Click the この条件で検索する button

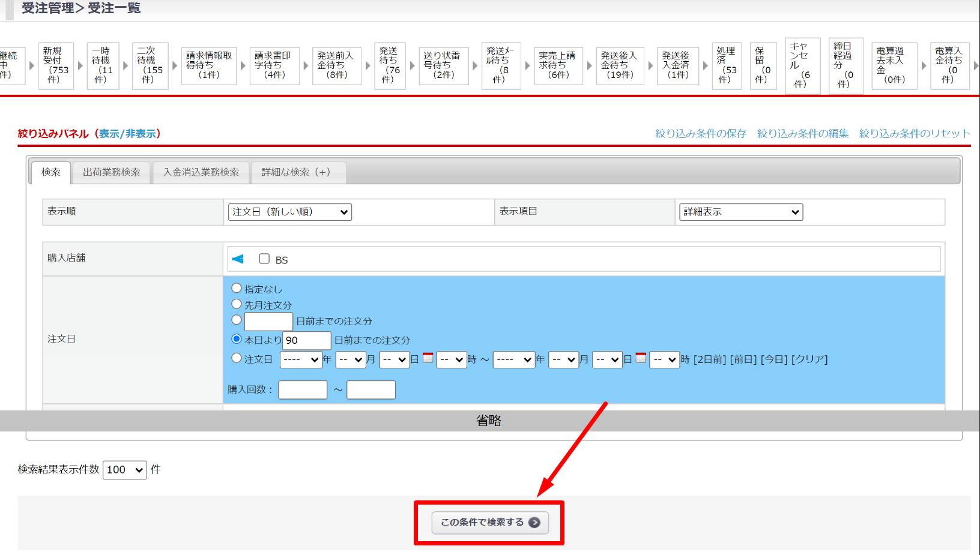coord(489,523)
